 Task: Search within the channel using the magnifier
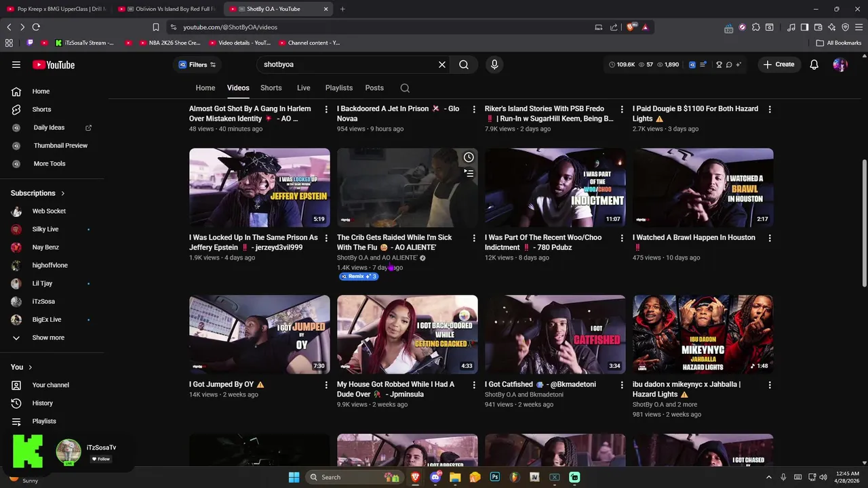pos(405,88)
